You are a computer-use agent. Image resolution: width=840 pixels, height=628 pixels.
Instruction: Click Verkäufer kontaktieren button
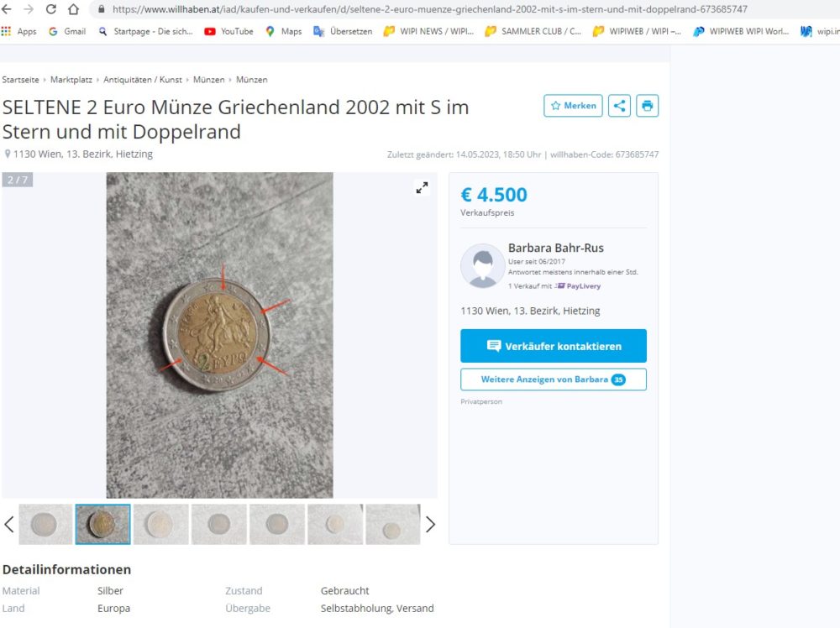553,346
